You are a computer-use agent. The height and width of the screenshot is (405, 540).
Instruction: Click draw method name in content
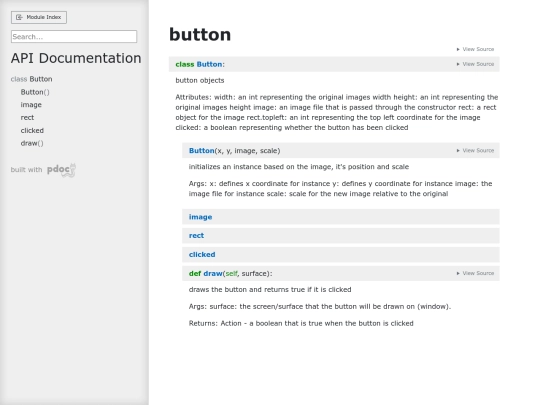(x=213, y=273)
